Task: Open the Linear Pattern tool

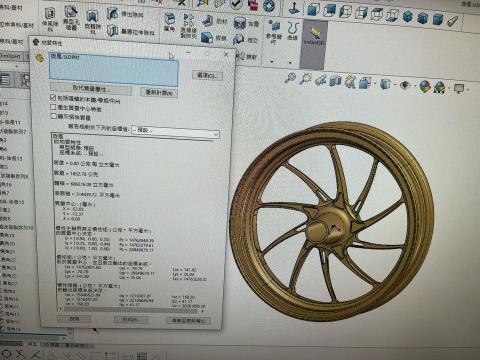Action: tap(188, 25)
